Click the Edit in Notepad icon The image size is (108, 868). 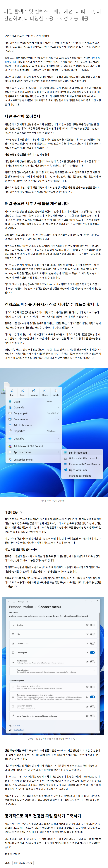[x=65, y=453]
